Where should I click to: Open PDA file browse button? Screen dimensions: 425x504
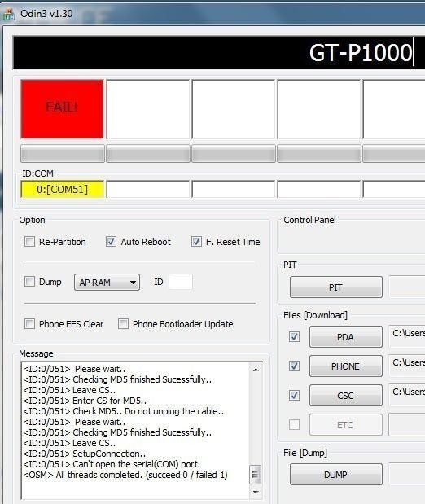(x=345, y=337)
